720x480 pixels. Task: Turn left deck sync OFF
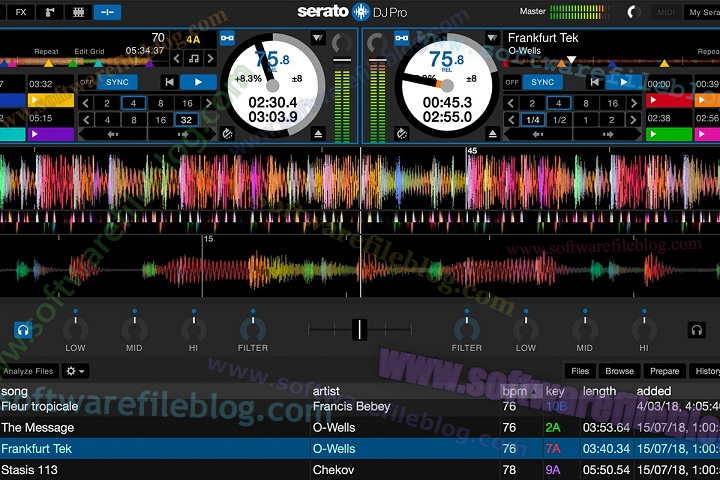(86, 82)
